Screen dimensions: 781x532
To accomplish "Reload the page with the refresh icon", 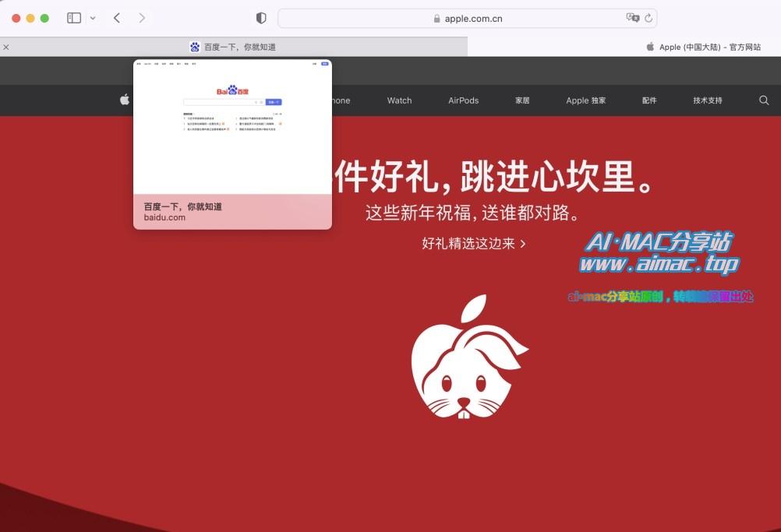I will pos(648,19).
